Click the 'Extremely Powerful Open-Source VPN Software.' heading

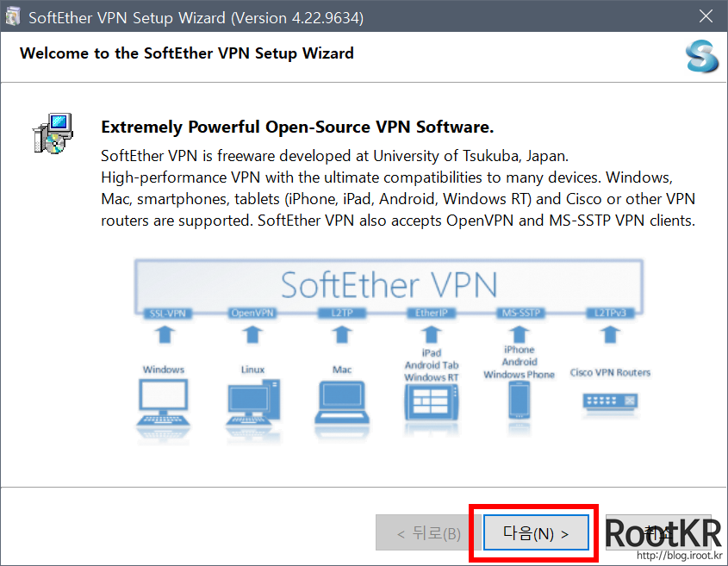297,127
